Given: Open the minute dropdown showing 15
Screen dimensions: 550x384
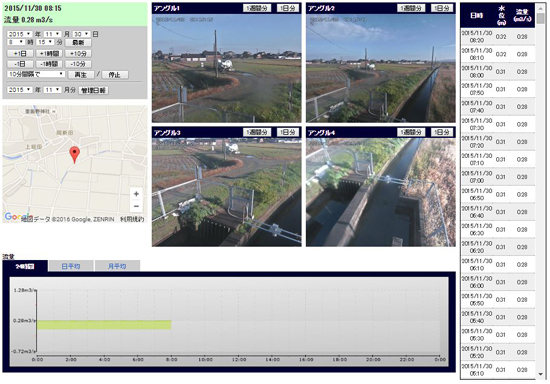Looking at the screenshot, I should 45,42.
